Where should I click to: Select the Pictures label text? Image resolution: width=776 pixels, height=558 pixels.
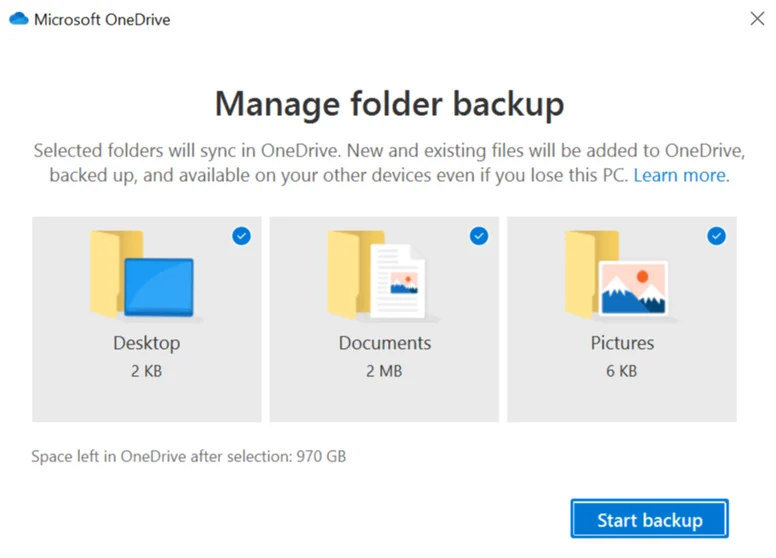[x=622, y=343]
